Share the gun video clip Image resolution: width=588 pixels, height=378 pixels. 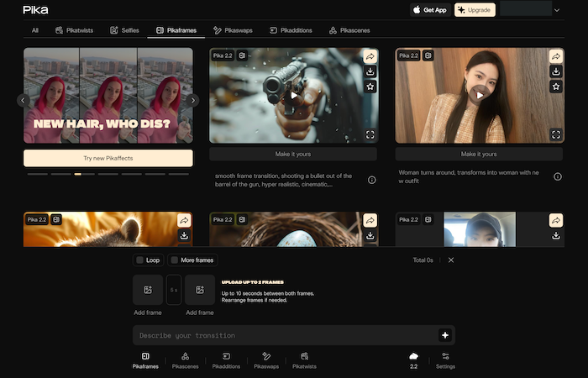[370, 56]
